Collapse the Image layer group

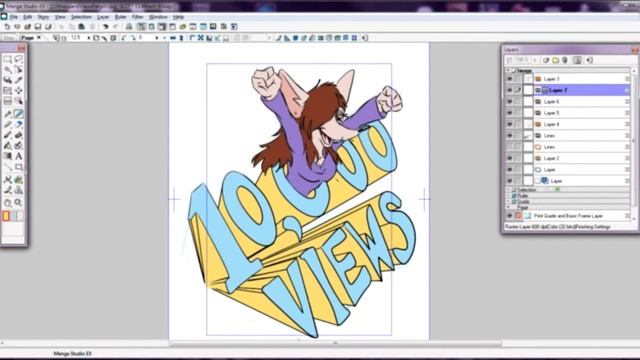point(508,70)
